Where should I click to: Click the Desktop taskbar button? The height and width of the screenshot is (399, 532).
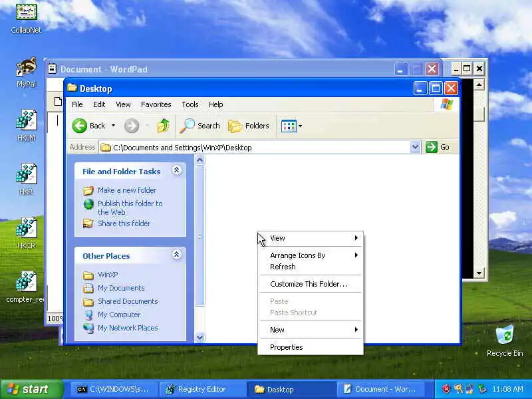coord(291,389)
